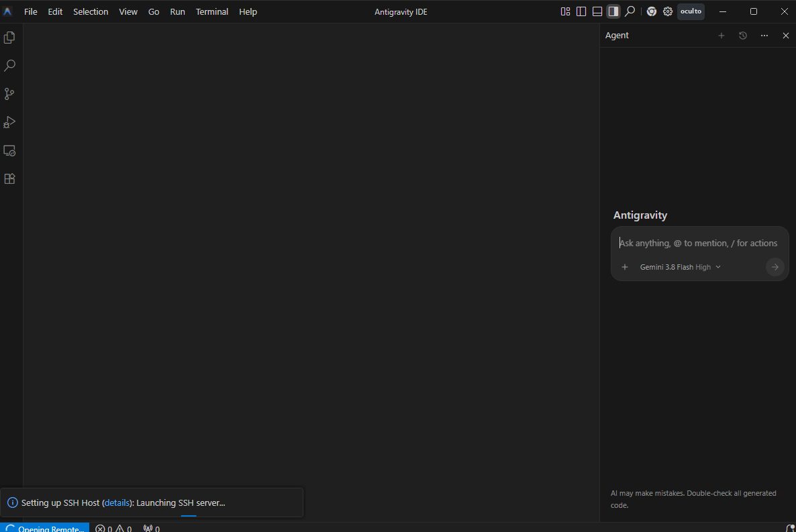Image resolution: width=796 pixels, height=532 pixels.
Task: Show Agent conversation history
Action: (743, 36)
